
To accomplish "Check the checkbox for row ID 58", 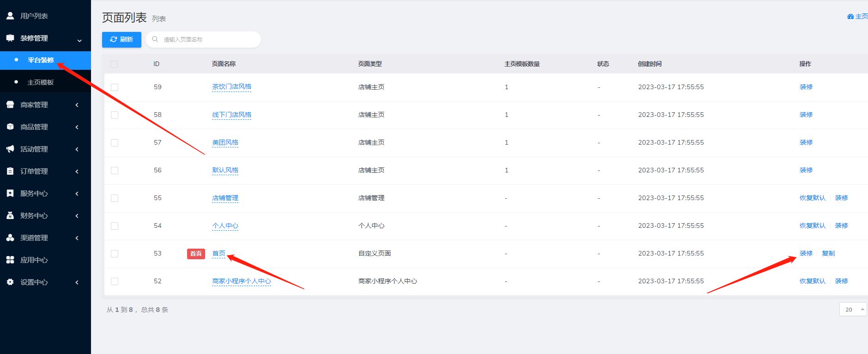I will pyautogui.click(x=115, y=115).
